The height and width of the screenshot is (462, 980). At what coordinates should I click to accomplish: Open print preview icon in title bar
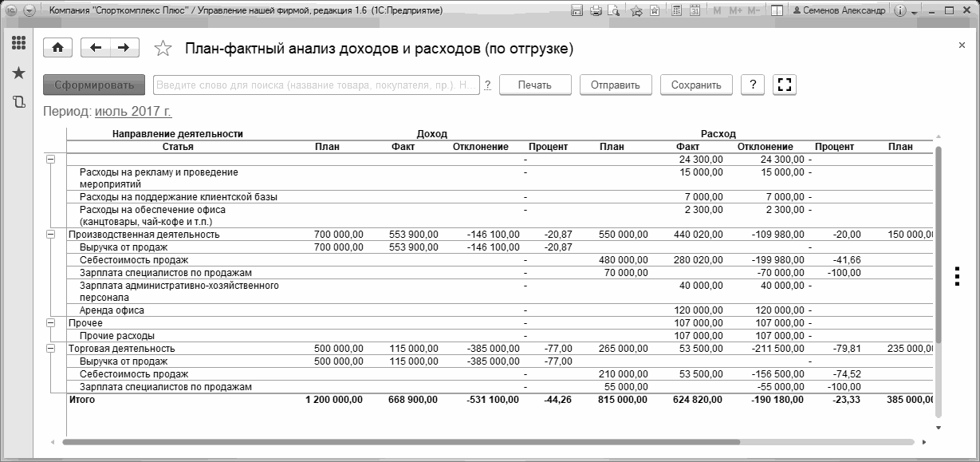click(613, 11)
